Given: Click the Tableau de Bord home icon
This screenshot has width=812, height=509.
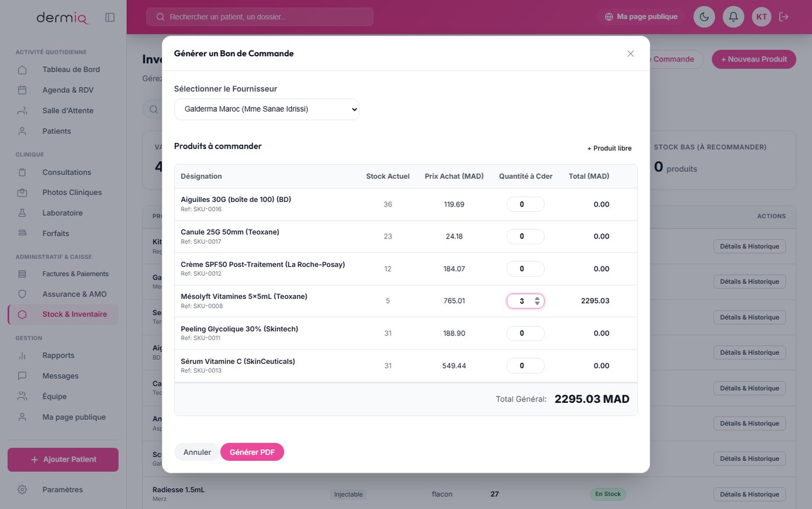Looking at the screenshot, I should click(x=22, y=70).
